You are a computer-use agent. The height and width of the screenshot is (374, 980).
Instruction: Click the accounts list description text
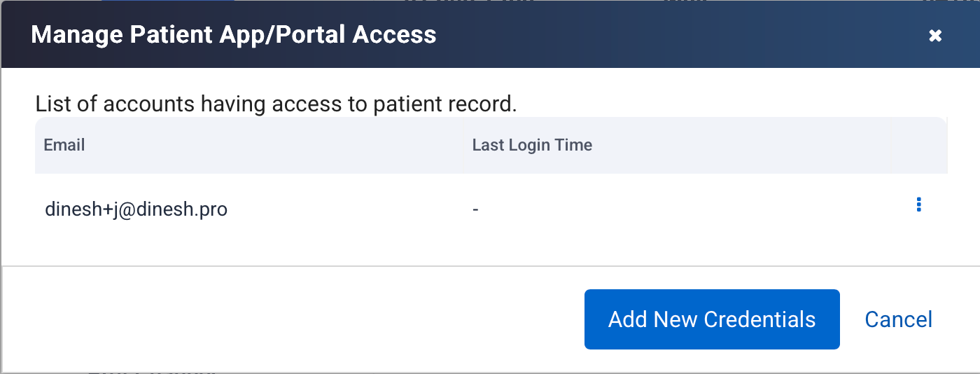275,104
